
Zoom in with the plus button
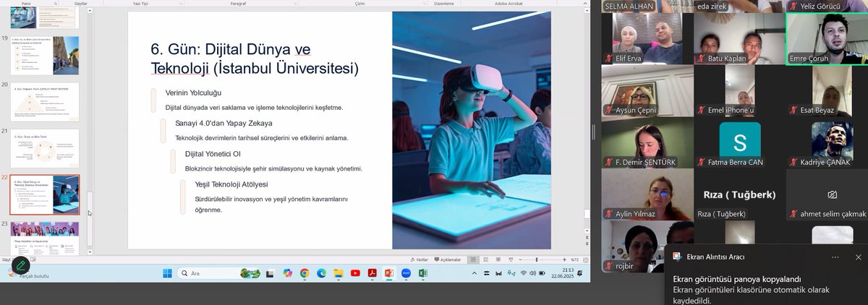(x=563, y=259)
